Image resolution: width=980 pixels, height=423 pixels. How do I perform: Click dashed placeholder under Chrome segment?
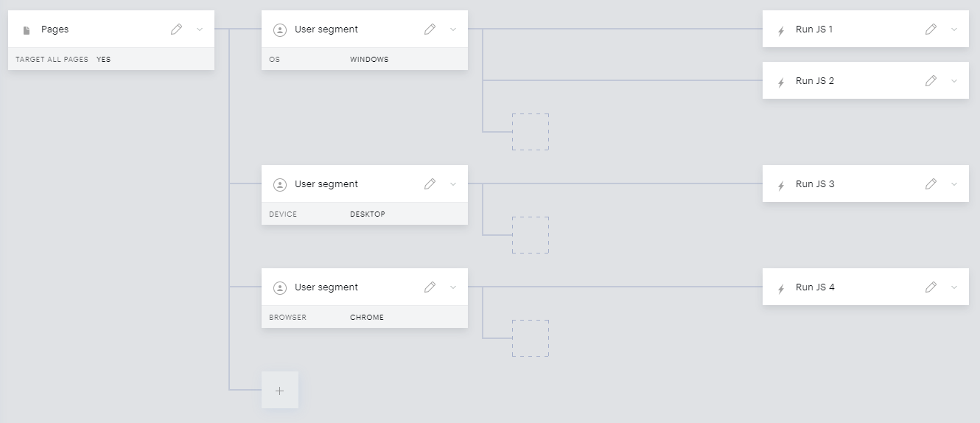click(531, 338)
